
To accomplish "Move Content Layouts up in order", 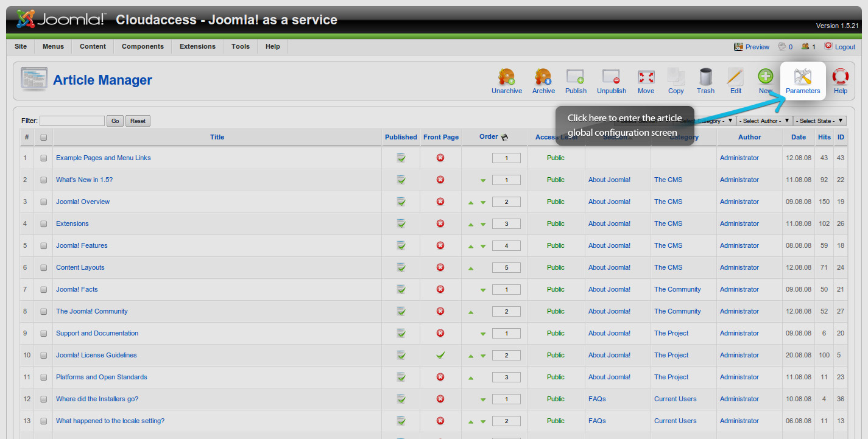I will point(471,268).
